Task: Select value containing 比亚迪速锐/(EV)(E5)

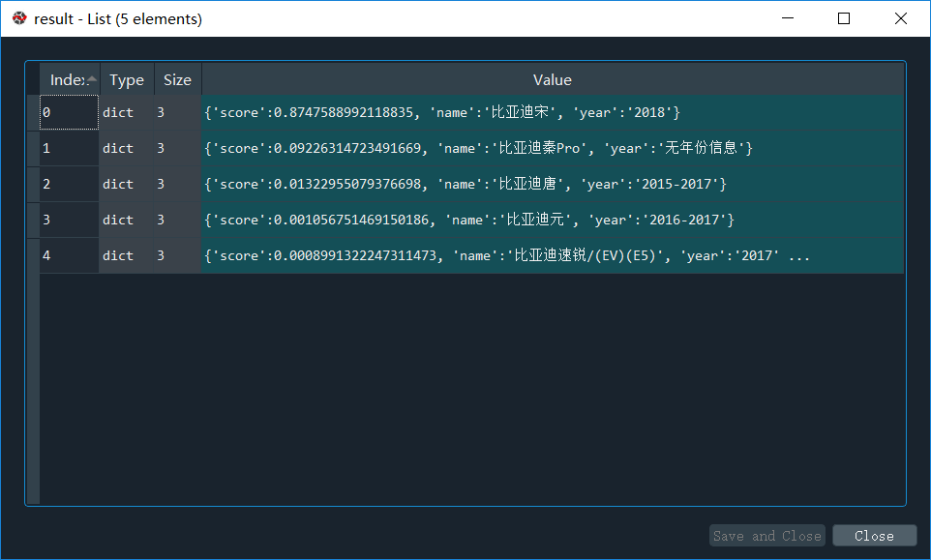Action: [x=553, y=255]
